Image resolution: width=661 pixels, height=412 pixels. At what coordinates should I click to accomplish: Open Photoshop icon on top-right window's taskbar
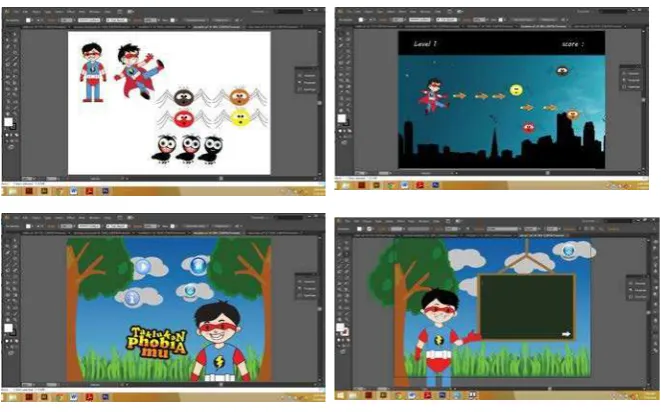pyautogui.click(x=435, y=185)
